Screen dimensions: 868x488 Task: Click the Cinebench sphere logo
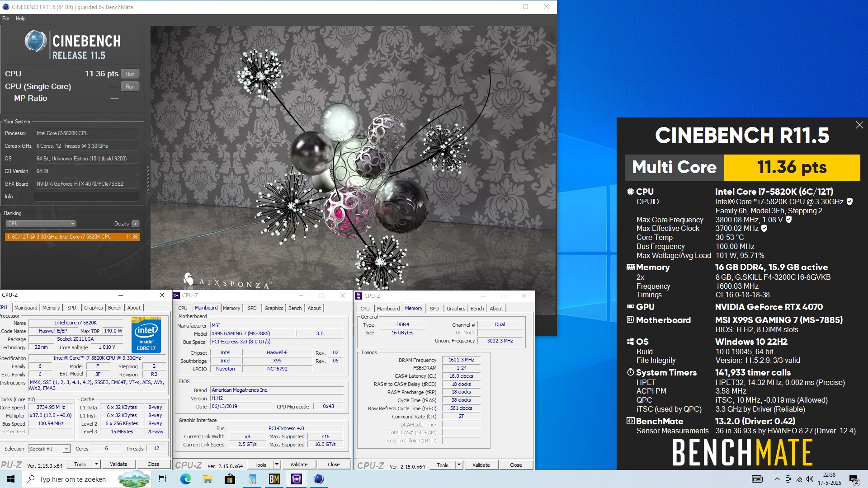[36, 41]
